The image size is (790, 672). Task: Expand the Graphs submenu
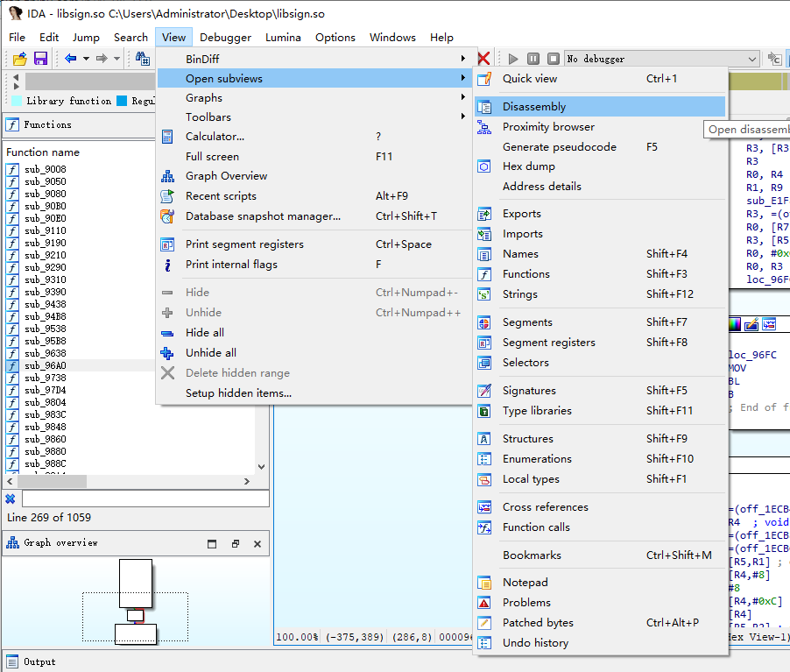tap(314, 98)
